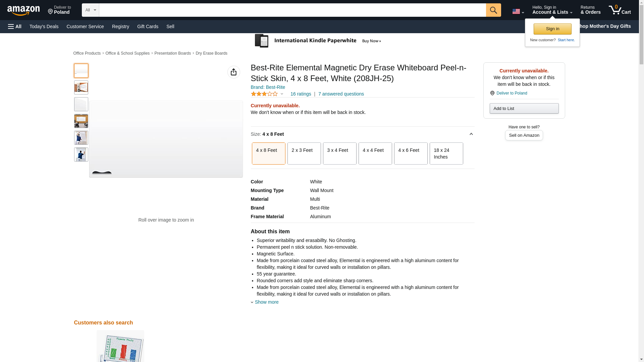Click into the search input field
The image size is (644, 362).
292,10
